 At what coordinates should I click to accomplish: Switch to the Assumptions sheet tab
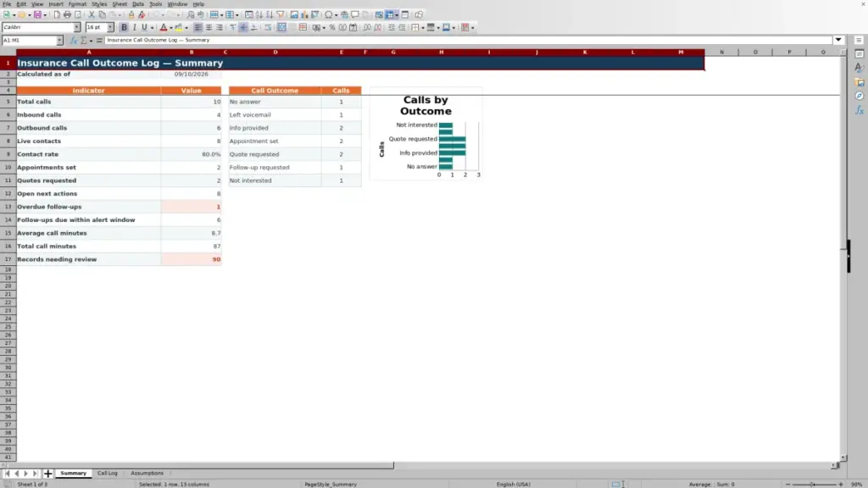[147, 474]
